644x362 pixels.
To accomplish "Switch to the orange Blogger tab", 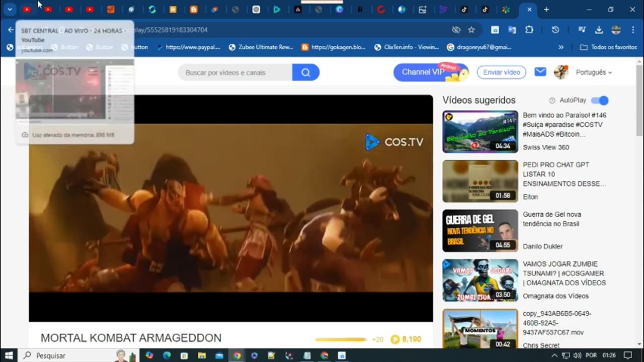I will point(194,9).
